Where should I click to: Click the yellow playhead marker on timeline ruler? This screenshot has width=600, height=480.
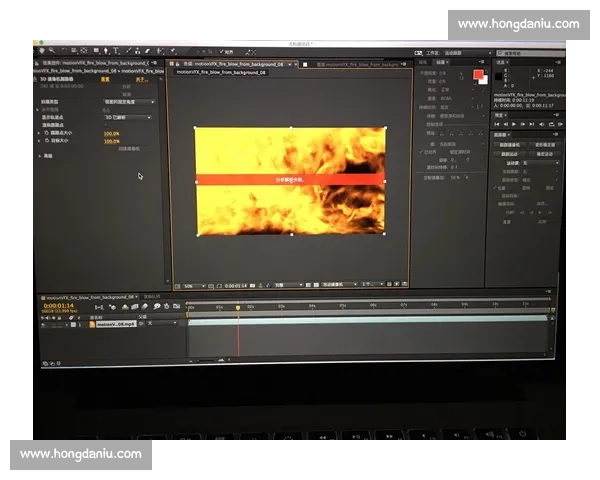click(x=237, y=307)
